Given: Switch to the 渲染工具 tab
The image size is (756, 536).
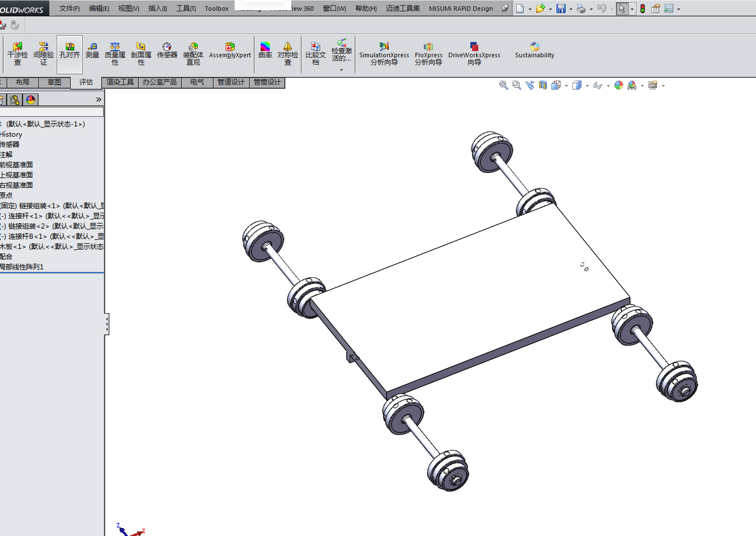Looking at the screenshot, I should pyautogui.click(x=120, y=82).
